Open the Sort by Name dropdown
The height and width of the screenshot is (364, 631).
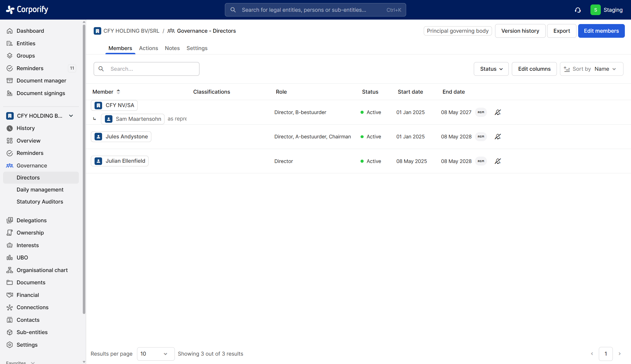coord(591,69)
